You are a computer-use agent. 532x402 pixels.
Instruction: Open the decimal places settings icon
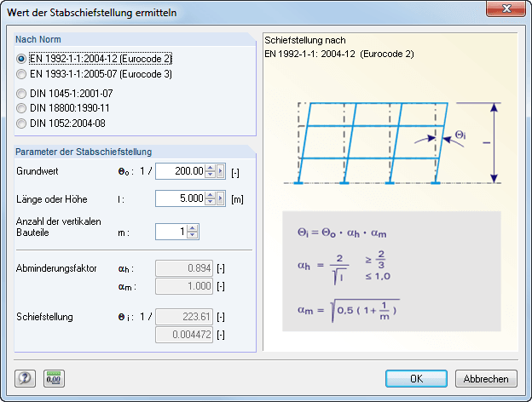[54, 378]
